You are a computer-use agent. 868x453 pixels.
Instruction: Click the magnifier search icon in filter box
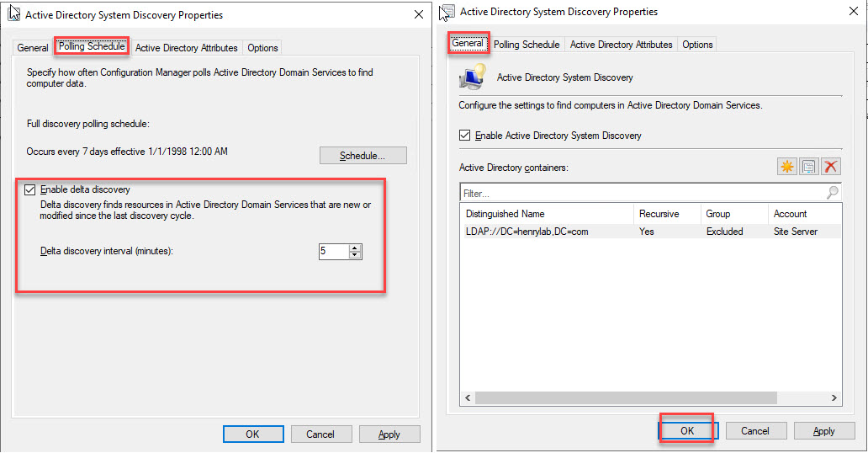click(x=832, y=193)
